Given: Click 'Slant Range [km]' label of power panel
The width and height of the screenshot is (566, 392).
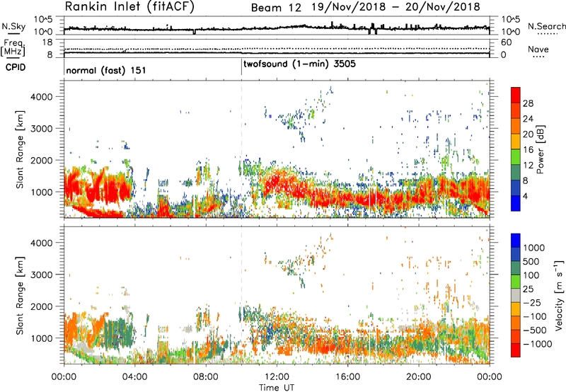Looking at the screenshot, I should click(20, 149).
